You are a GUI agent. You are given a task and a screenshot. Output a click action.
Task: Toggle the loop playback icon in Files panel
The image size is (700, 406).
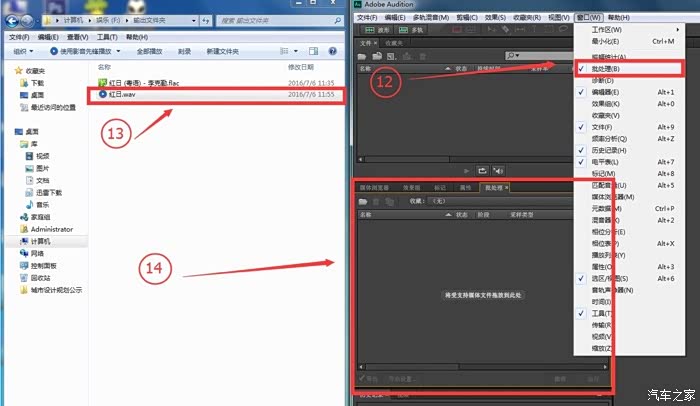(482, 171)
